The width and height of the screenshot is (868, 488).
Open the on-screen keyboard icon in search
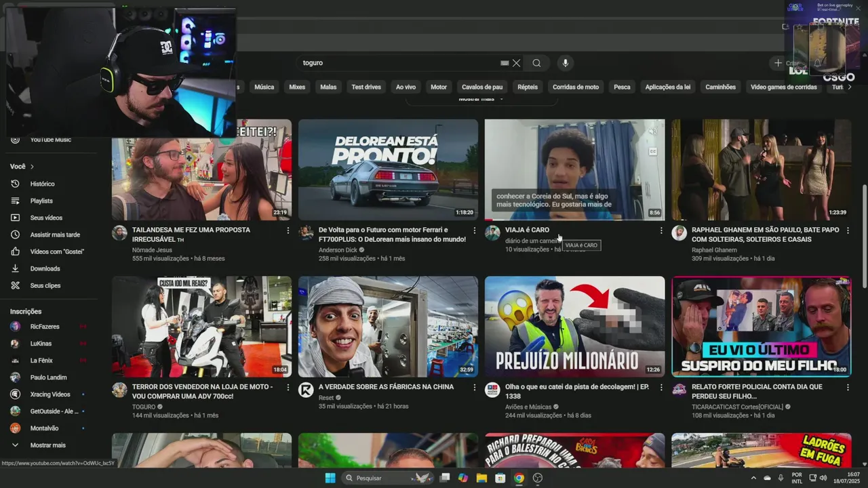(505, 63)
